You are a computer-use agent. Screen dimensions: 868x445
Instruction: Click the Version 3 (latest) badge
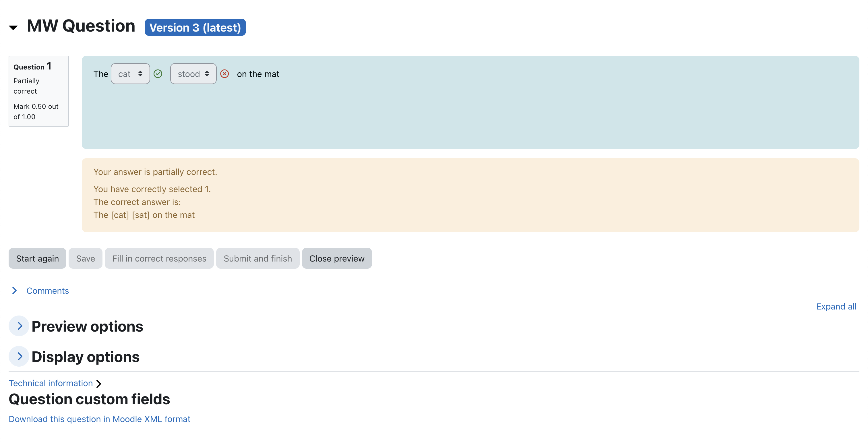click(x=195, y=27)
